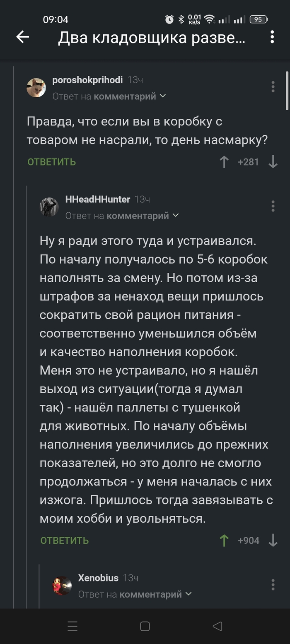The width and height of the screenshot is (290, 644).
Task: Open Xenobius username profile link
Action: [x=98, y=578]
